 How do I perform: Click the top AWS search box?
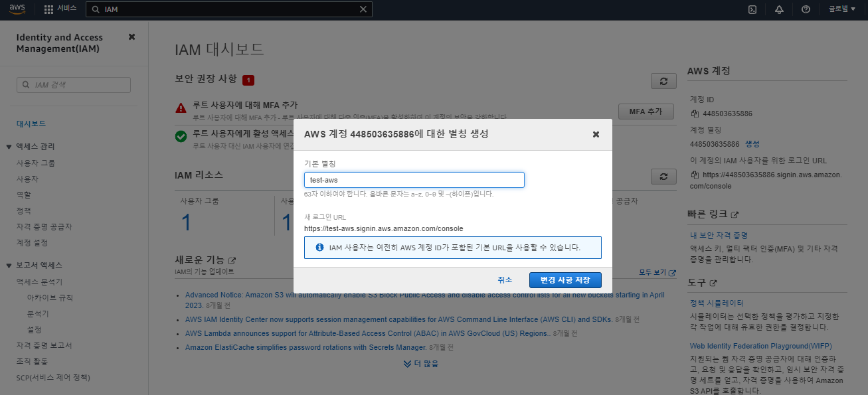tap(229, 9)
